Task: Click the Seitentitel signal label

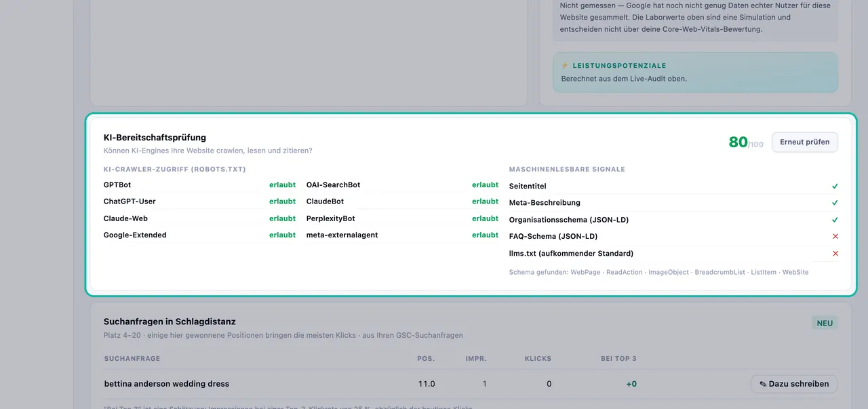Action: 528,186
